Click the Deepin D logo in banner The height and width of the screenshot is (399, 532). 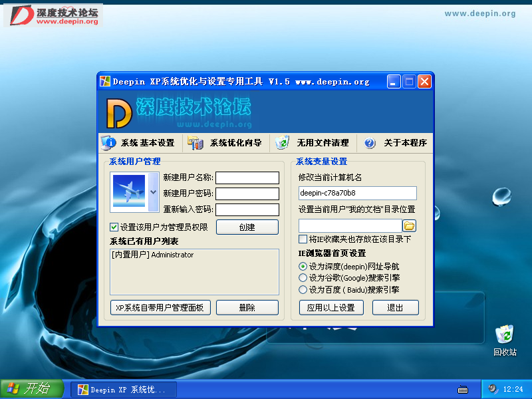coord(119,113)
